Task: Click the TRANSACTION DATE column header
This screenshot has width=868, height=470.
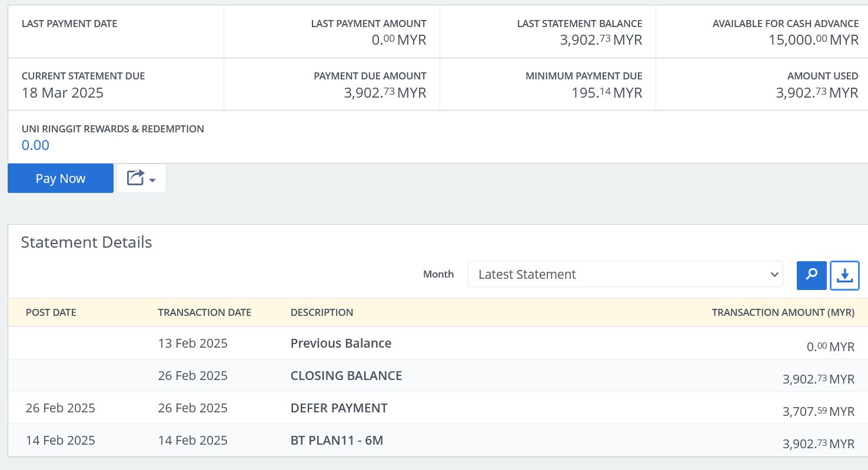Action: (204, 312)
